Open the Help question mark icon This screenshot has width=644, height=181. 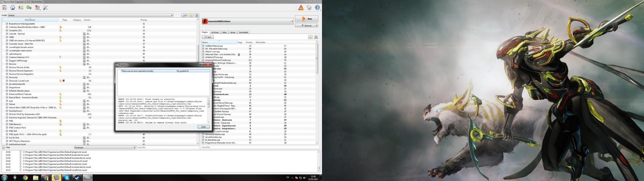pos(317,8)
